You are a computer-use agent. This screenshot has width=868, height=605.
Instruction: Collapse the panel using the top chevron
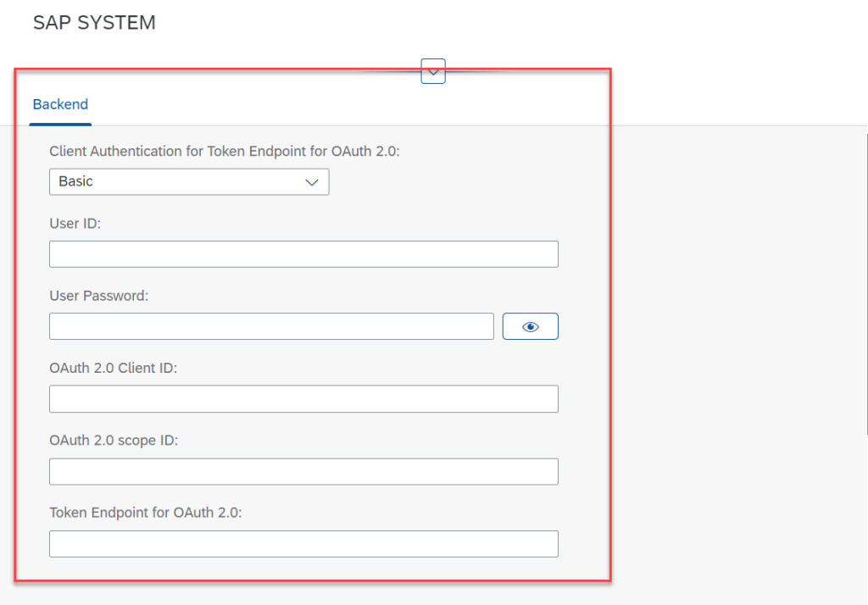tap(433, 71)
